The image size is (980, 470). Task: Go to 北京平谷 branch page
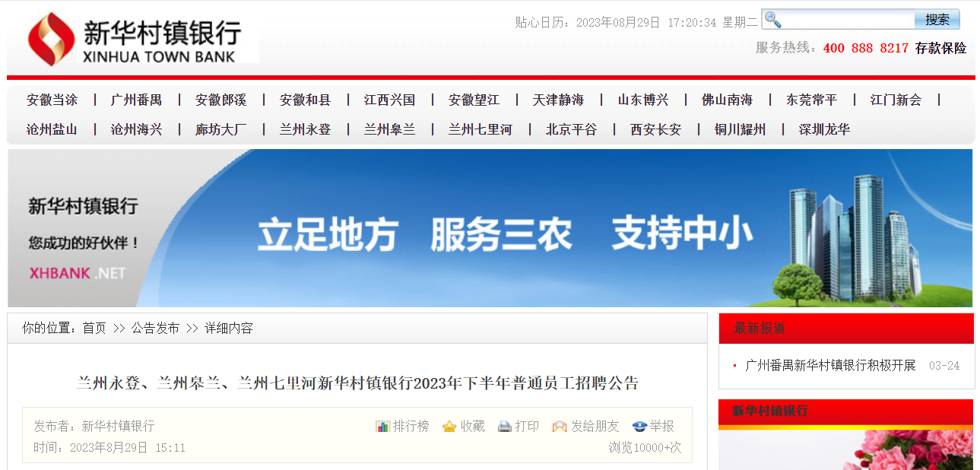[571, 129]
